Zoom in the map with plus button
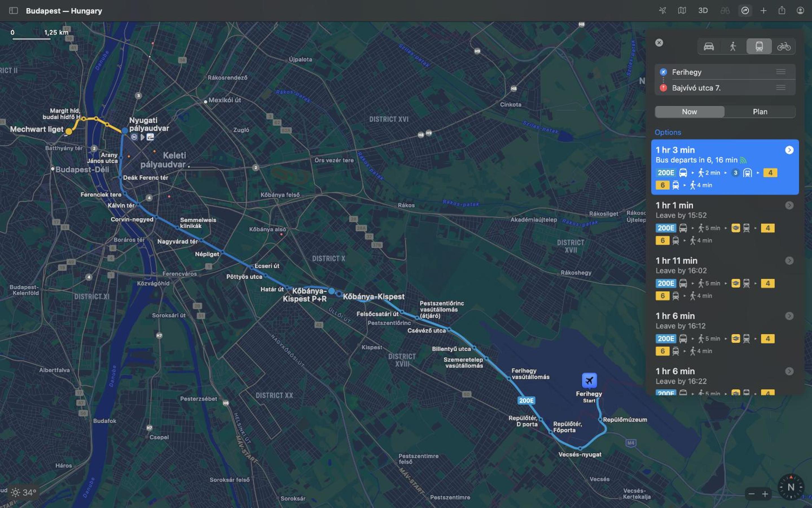The image size is (812, 508). tap(765, 494)
